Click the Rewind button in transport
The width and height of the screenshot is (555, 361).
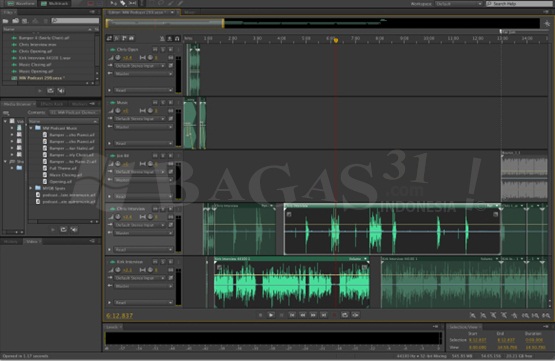[303, 315]
